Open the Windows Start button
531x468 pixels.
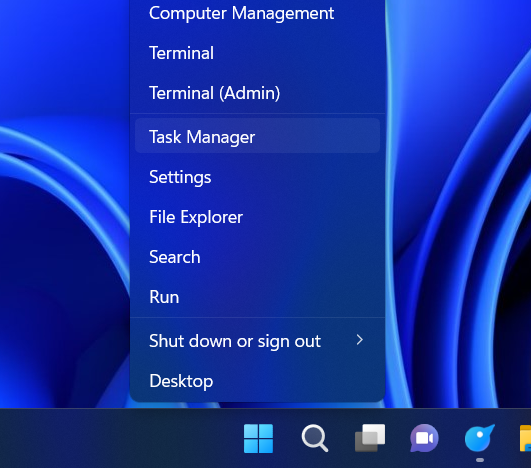tap(258, 438)
